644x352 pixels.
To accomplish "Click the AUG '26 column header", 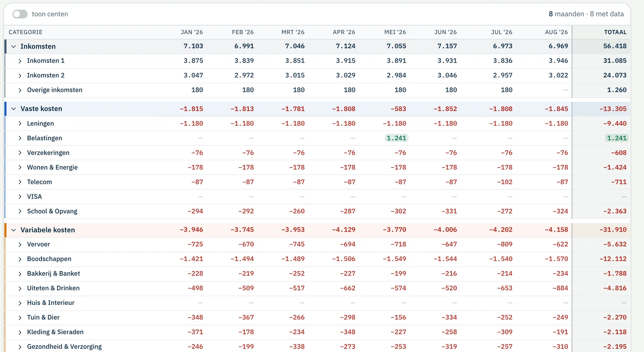I will pos(556,32).
